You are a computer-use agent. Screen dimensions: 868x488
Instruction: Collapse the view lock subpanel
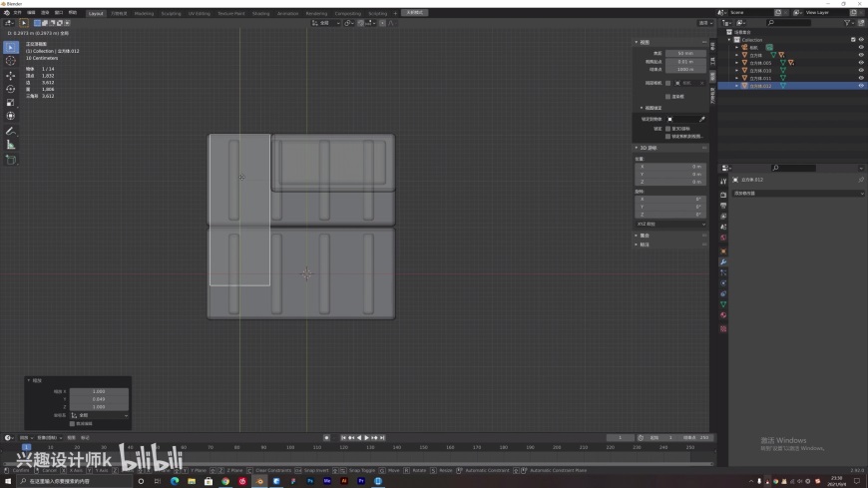click(642, 108)
